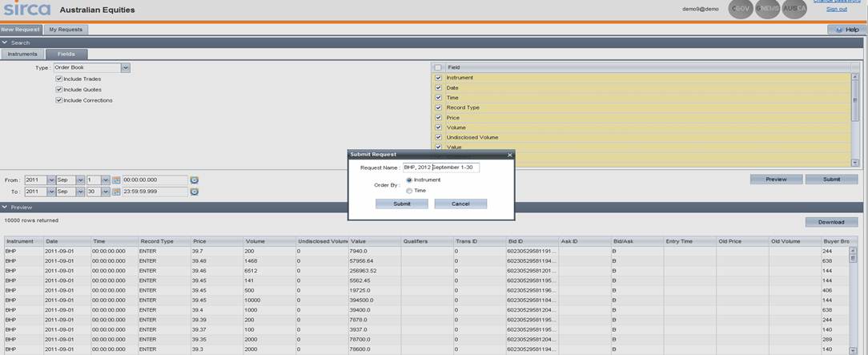Click Cancel in the Submit Request dialog
Screen dimensions: 868x355
[460, 204]
